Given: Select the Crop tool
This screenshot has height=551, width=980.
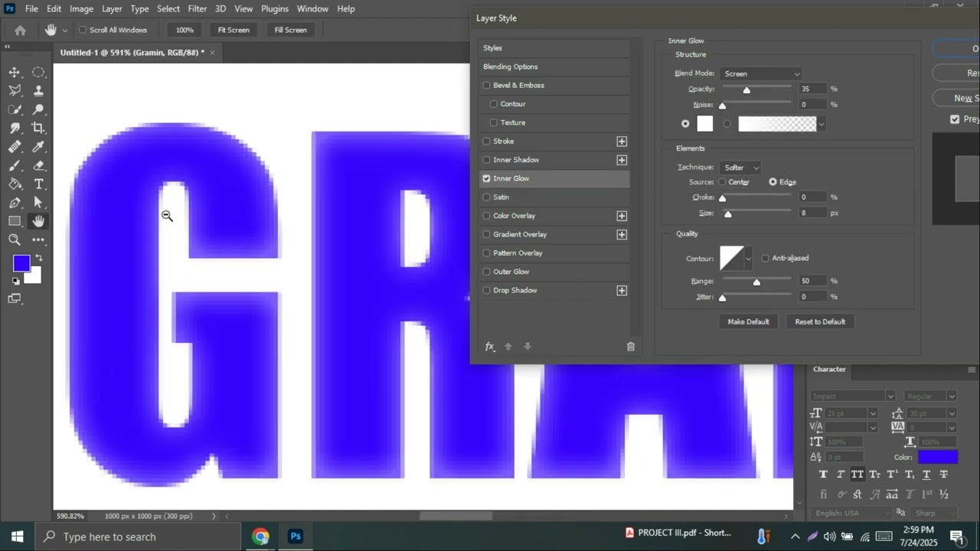Looking at the screenshot, I should [38, 128].
